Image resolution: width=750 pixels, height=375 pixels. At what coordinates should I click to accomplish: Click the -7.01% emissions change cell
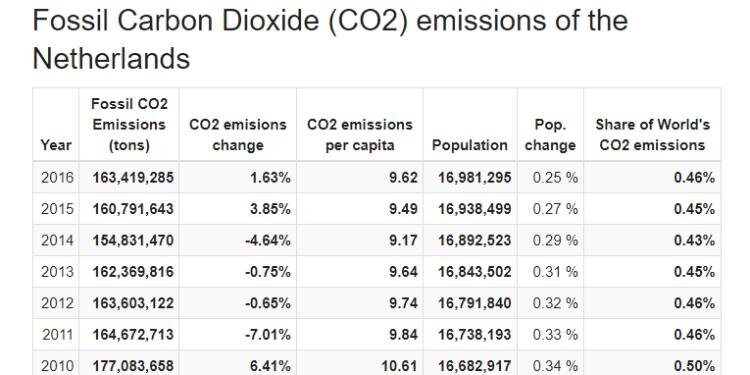[268, 334]
